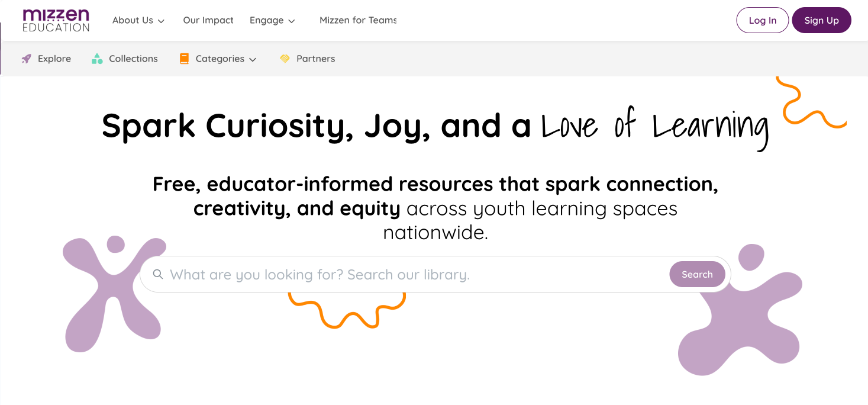The image size is (868, 405).
Task: Click the yellow handshake Partners icon
Action: pyautogui.click(x=285, y=59)
